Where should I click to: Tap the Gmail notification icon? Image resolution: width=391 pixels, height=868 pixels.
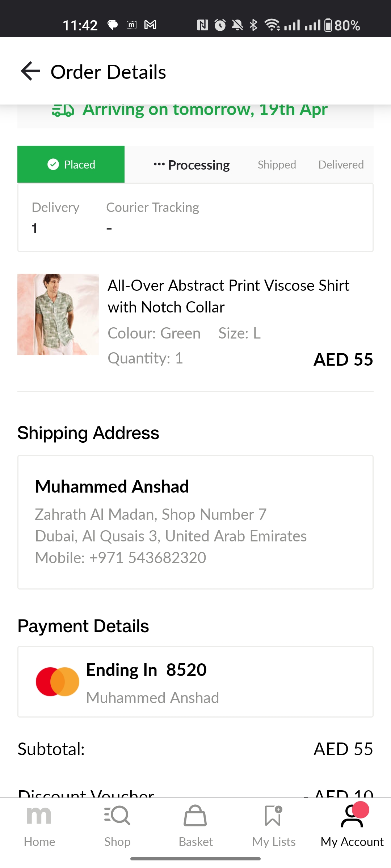click(150, 25)
